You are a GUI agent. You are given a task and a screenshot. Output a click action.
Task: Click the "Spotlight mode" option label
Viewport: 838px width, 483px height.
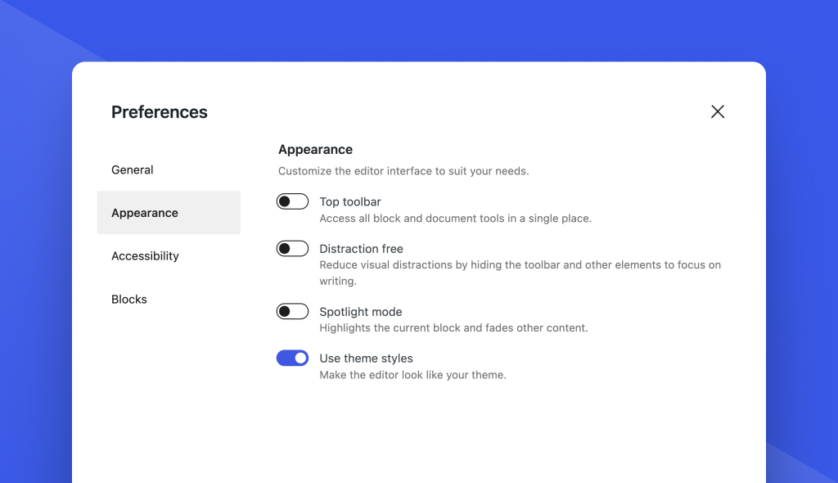pyautogui.click(x=361, y=312)
